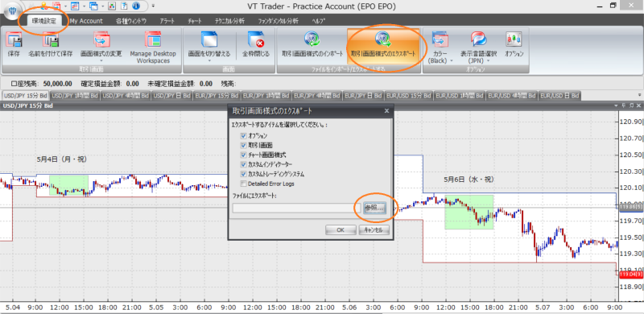Uncheck the オプション checkbox in export dialog
The width and height of the screenshot is (644, 314).
pyautogui.click(x=244, y=135)
